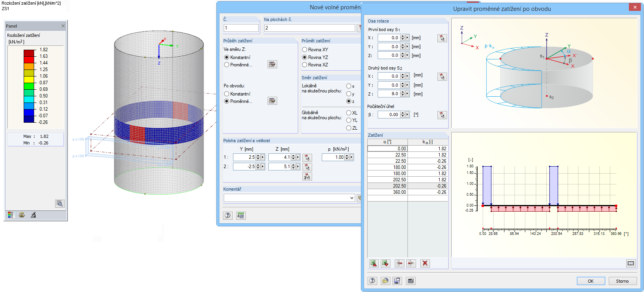This screenshot has width=644, height=292.
Task: Edit variable load along perimeter
Action: click(272, 101)
